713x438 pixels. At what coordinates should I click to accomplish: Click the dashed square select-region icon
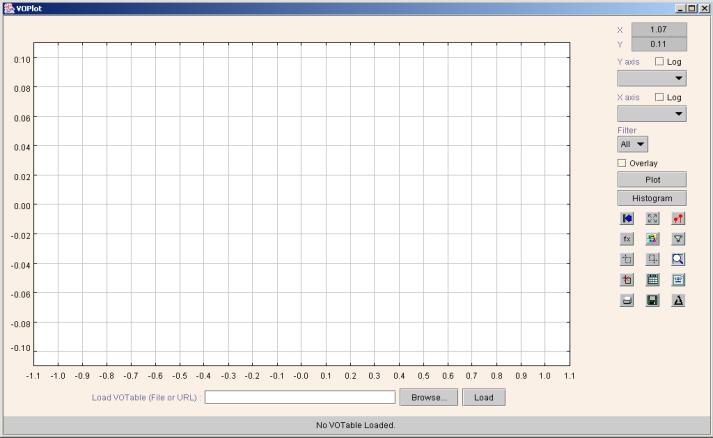tap(653, 259)
